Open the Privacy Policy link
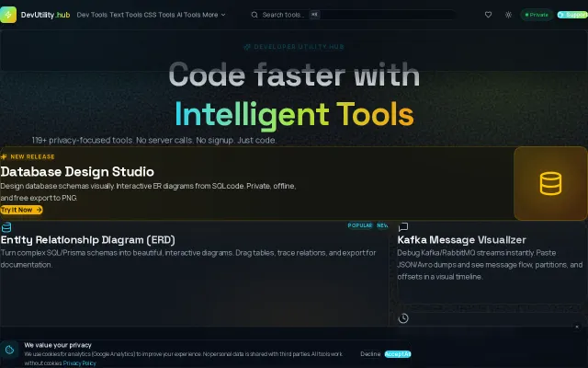The height and width of the screenshot is (368, 588). tap(80, 363)
